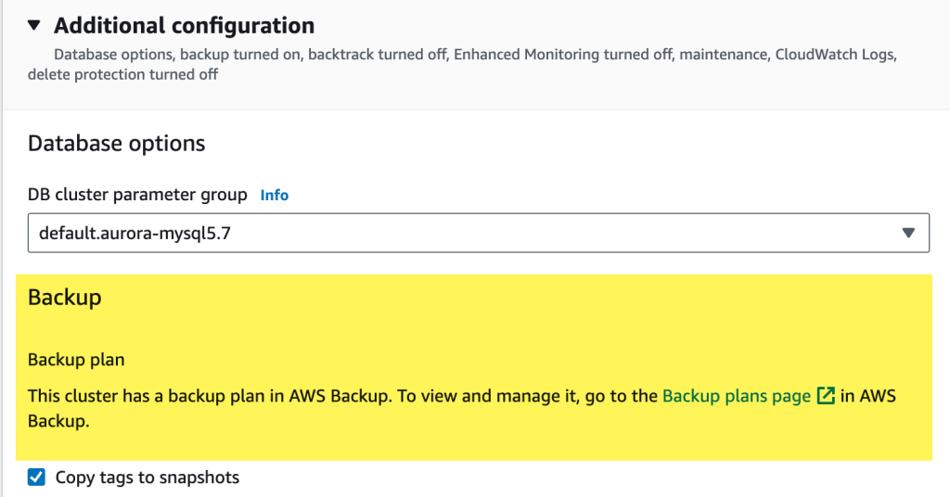Click the Additional configuration heading
Image resolution: width=950 pixels, height=497 pixels.
pos(184,25)
